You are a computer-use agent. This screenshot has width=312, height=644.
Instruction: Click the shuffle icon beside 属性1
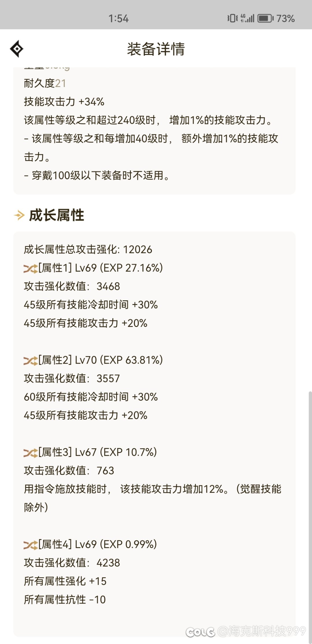31,269
